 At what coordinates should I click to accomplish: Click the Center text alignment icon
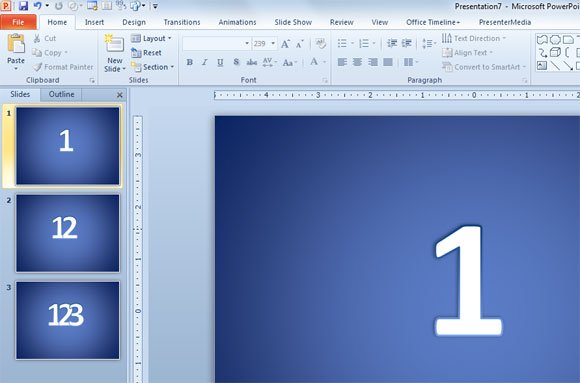click(x=357, y=62)
